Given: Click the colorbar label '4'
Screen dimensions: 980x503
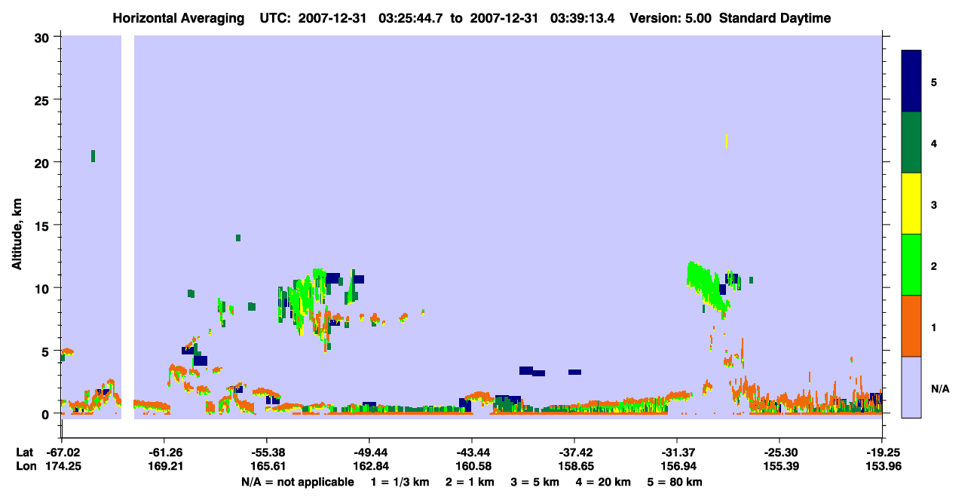Looking at the screenshot, I should click(933, 143).
